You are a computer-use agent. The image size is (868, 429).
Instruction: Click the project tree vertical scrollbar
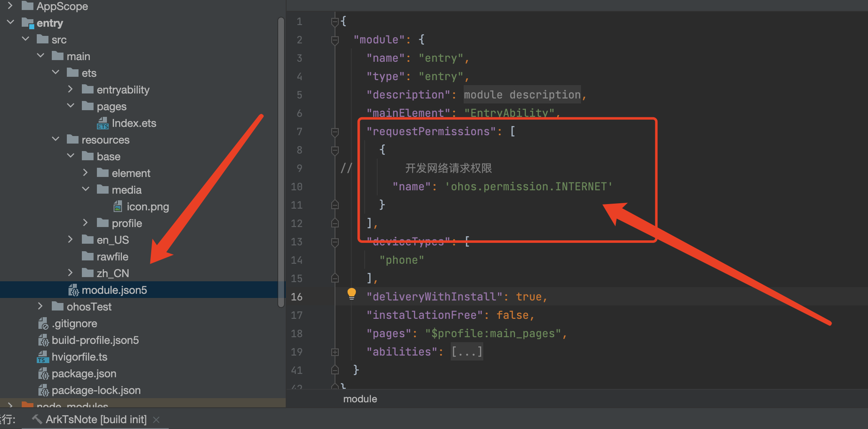point(281,162)
